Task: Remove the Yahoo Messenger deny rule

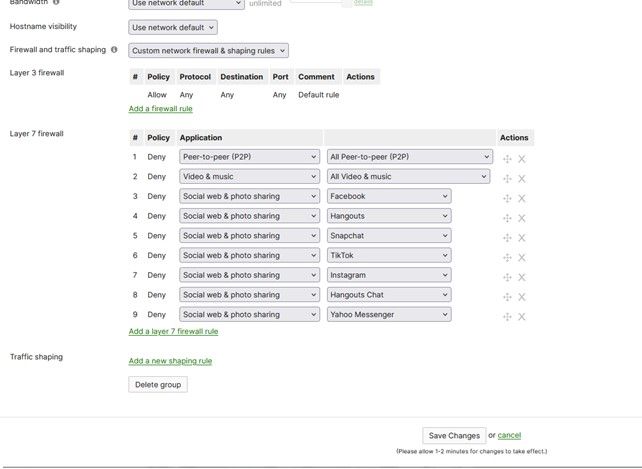Action: [521, 316]
